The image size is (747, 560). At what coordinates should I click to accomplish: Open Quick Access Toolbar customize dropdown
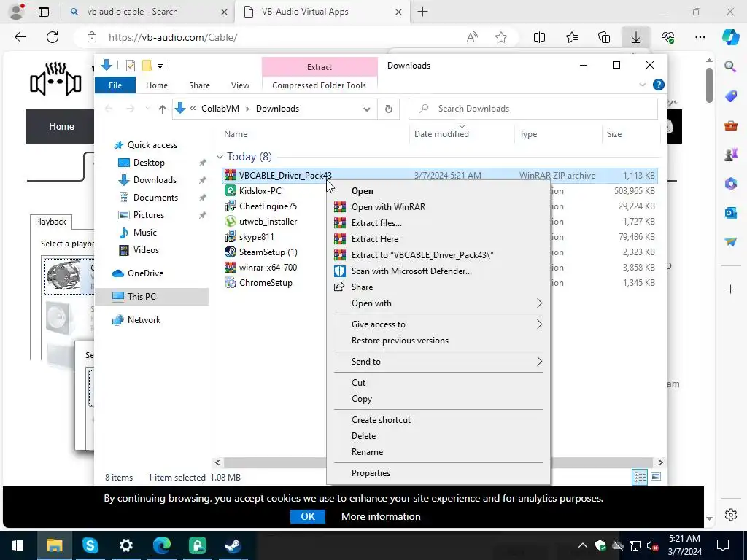160,66
